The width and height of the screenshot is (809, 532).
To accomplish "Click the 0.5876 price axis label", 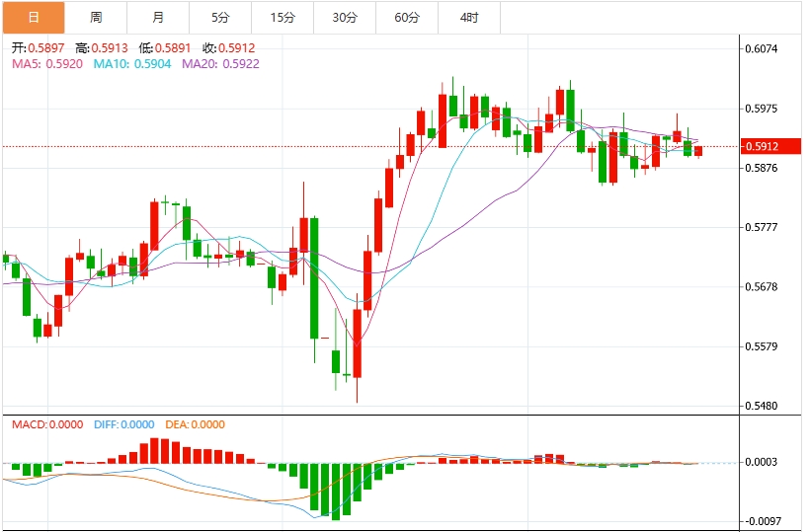I will coord(762,168).
